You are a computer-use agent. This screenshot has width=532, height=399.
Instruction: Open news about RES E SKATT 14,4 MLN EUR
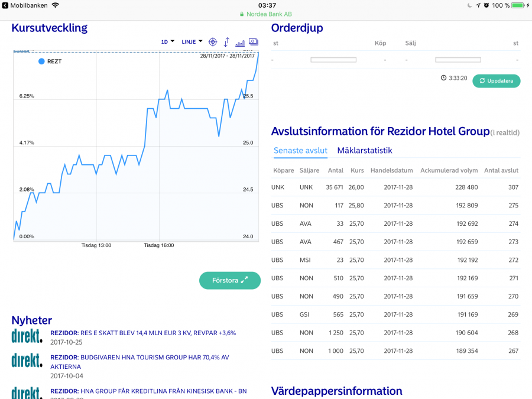click(143, 333)
